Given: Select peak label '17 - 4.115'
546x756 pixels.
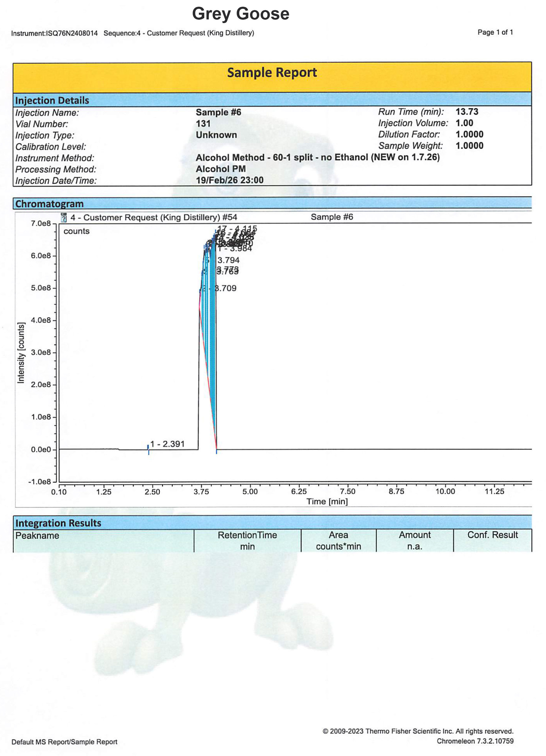Looking at the screenshot, I should [x=237, y=229].
